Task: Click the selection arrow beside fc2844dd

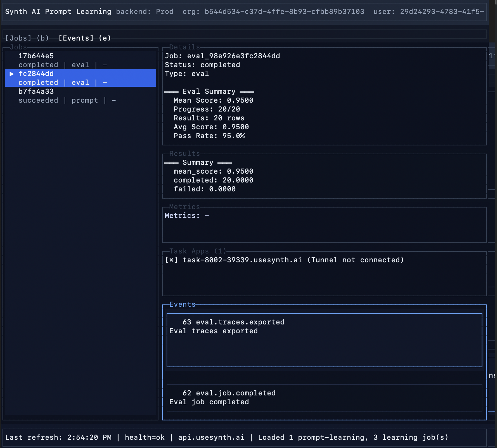Action: (12, 74)
